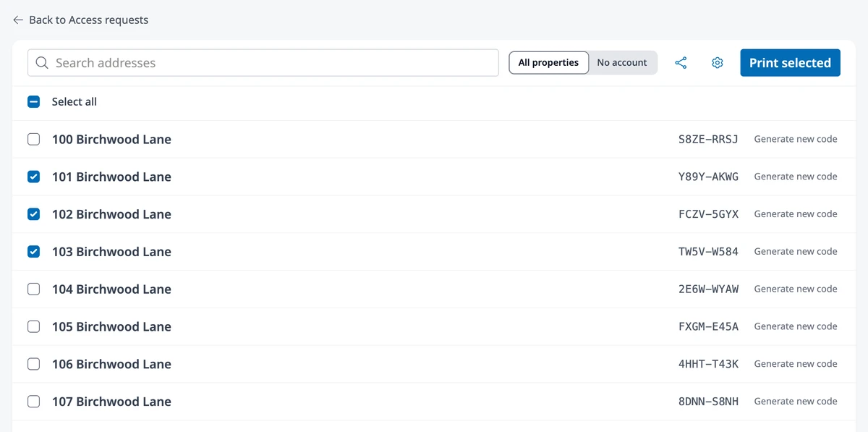Check the 107 Birchwood Lane checkbox

click(34, 402)
